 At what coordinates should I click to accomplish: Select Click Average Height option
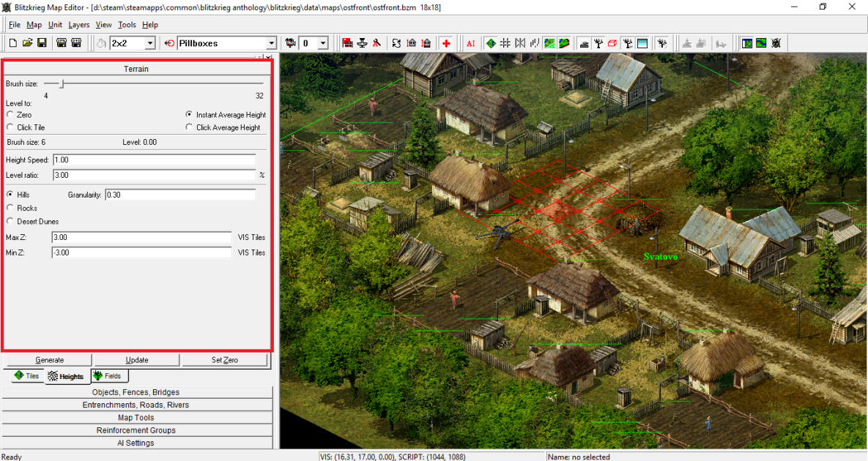point(189,127)
